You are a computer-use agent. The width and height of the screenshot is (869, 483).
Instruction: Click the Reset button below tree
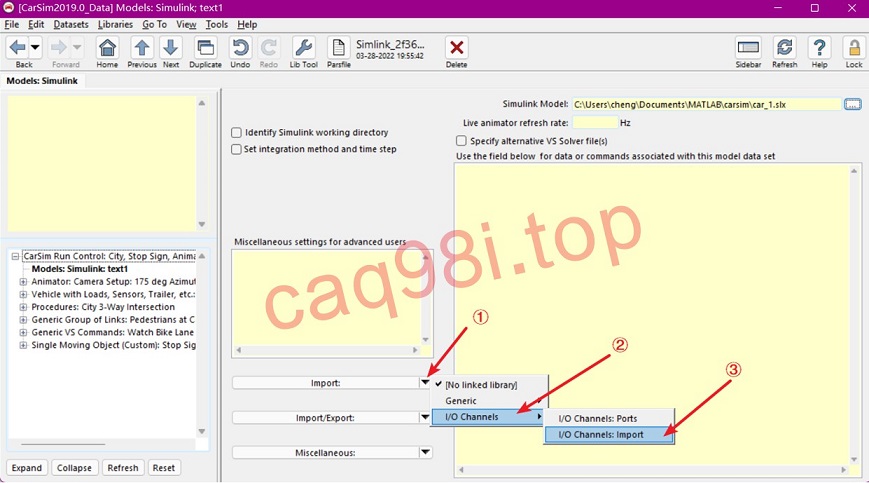coord(163,467)
